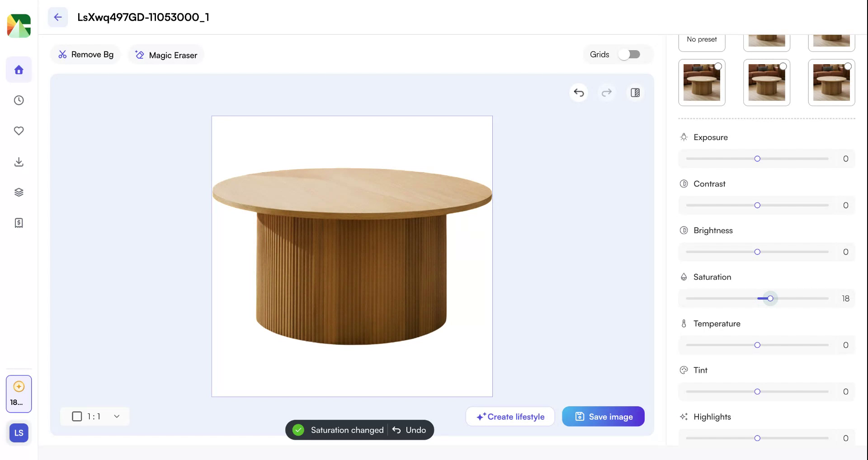Select the No preset option
The image size is (868, 460).
(702, 39)
